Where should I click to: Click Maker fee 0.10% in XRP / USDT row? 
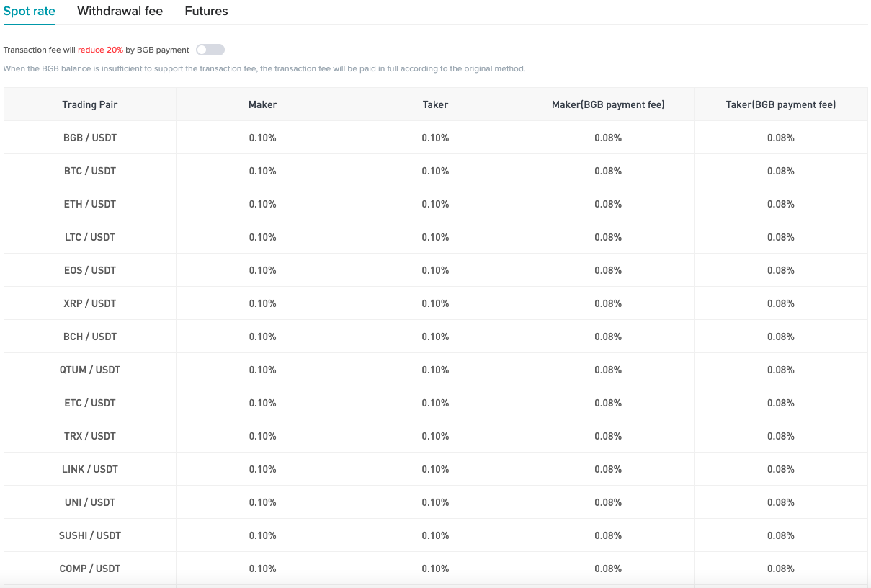[x=263, y=303]
